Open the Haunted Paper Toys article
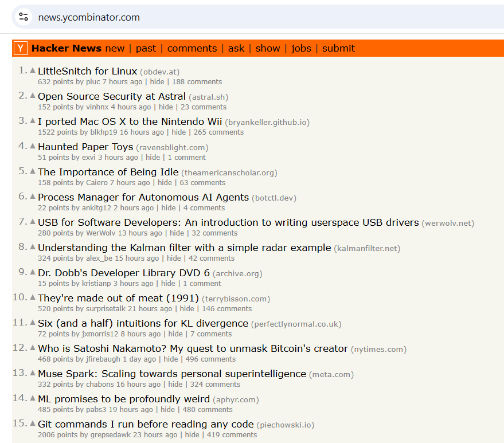504x443 pixels. click(x=85, y=147)
